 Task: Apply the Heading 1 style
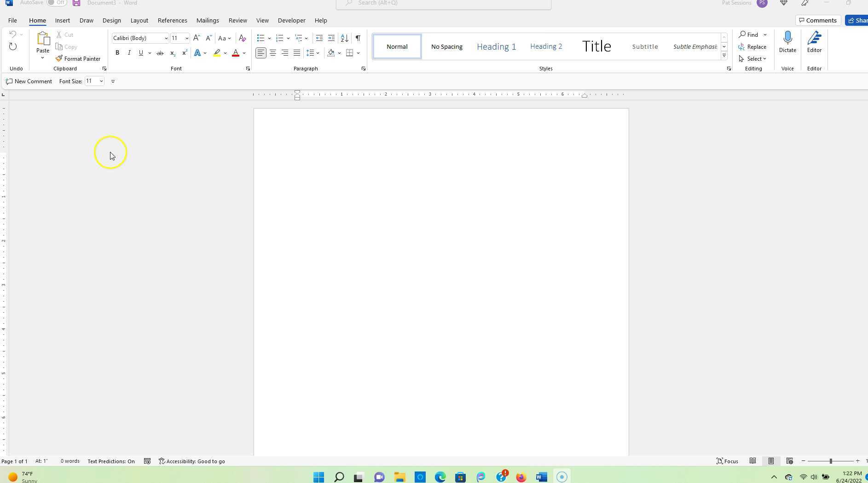pos(496,46)
